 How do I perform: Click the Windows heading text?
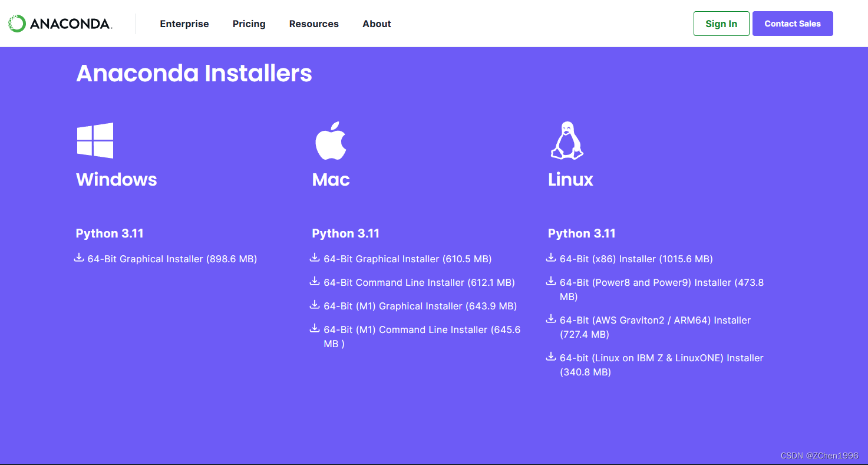(x=117, y=179)
